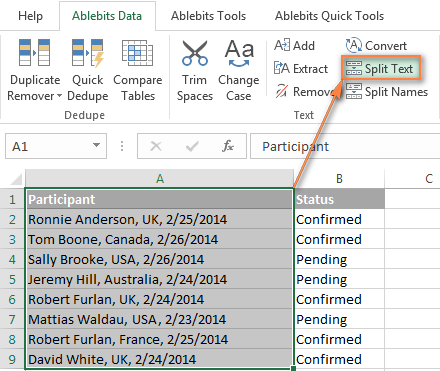Screen dimensions: 440x371
Task: Click Confirmed status in Ronnie Anderson row
Action: pos(339,219)
